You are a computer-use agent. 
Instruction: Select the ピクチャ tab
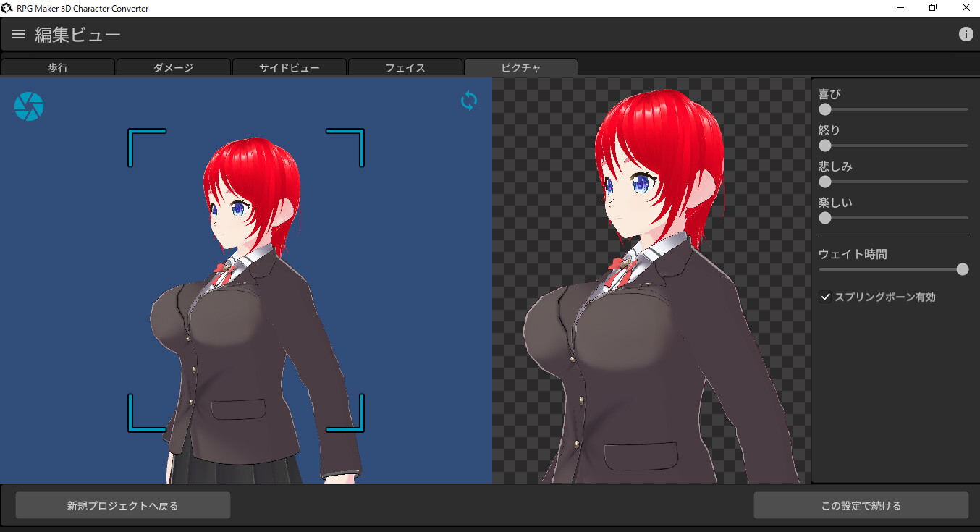click(520, 67)
